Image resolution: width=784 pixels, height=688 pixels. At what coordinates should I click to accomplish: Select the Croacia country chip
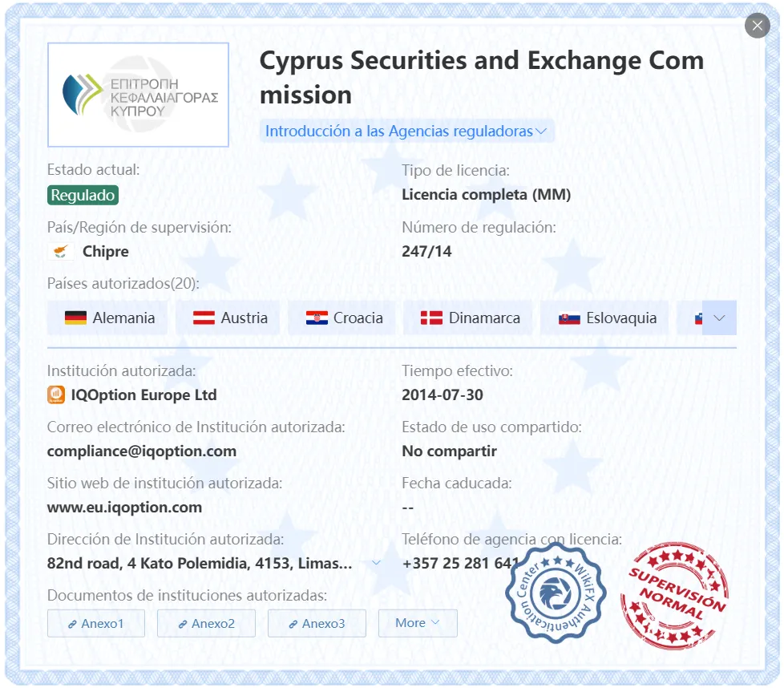click(342, 318)
